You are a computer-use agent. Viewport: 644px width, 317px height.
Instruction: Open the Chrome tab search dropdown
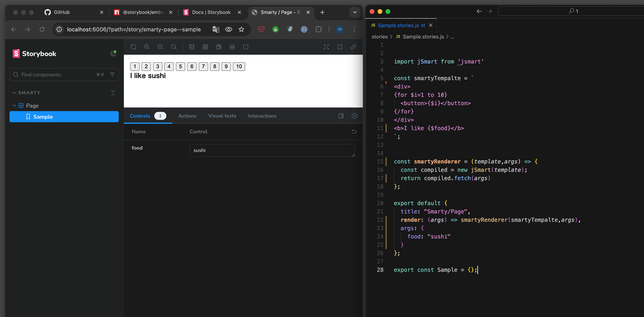coord(355,12)
